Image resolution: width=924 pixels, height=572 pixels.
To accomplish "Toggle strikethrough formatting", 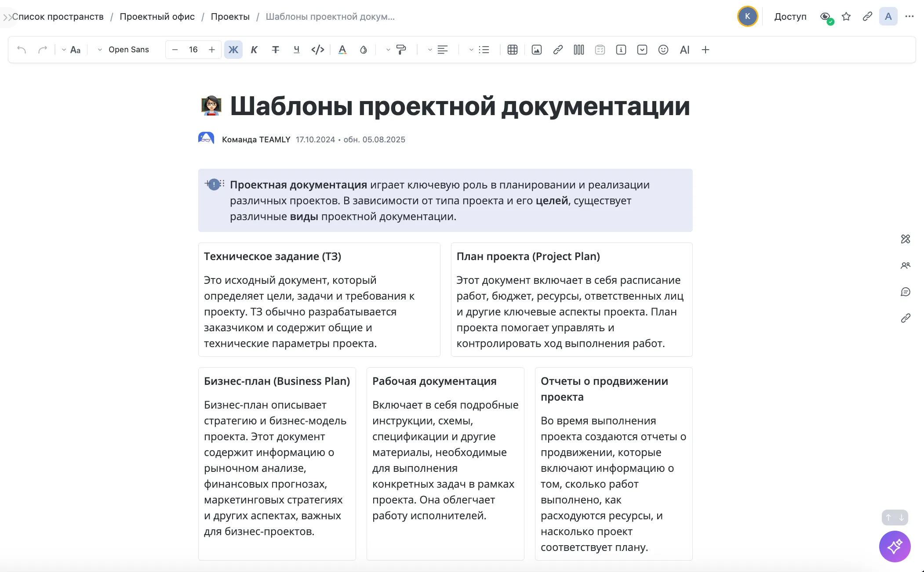I will tap(276, 50).
